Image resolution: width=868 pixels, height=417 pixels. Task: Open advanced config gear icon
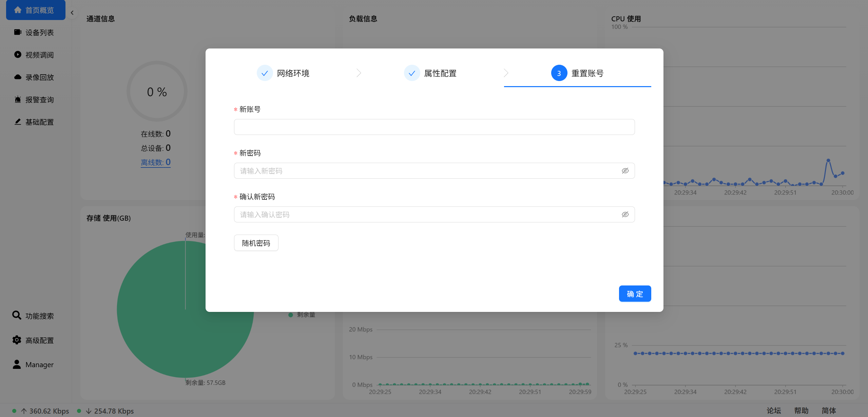click(17, 340)
